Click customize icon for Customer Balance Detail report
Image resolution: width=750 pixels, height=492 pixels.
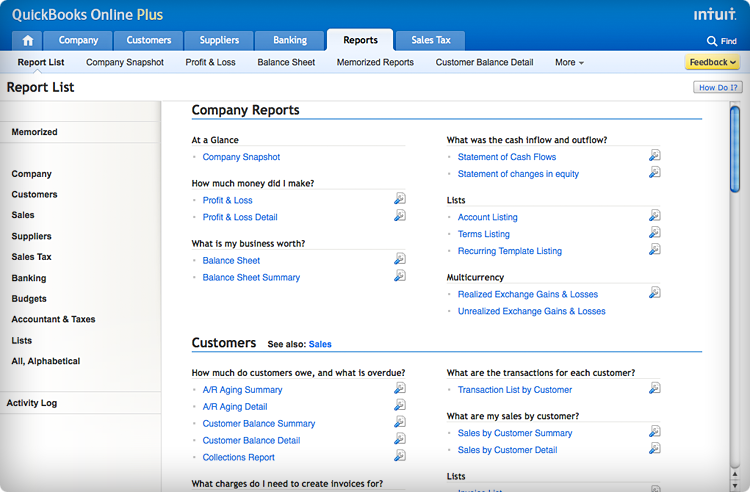[400, 438]
